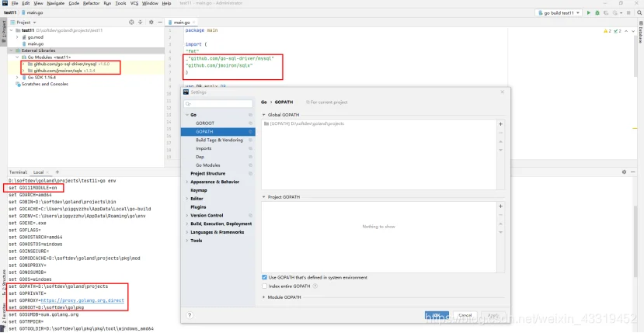Select Scratches and Consoles in tree
This screenshot has height=333, width=644.
pyautogui.click(x=45, y=84)
